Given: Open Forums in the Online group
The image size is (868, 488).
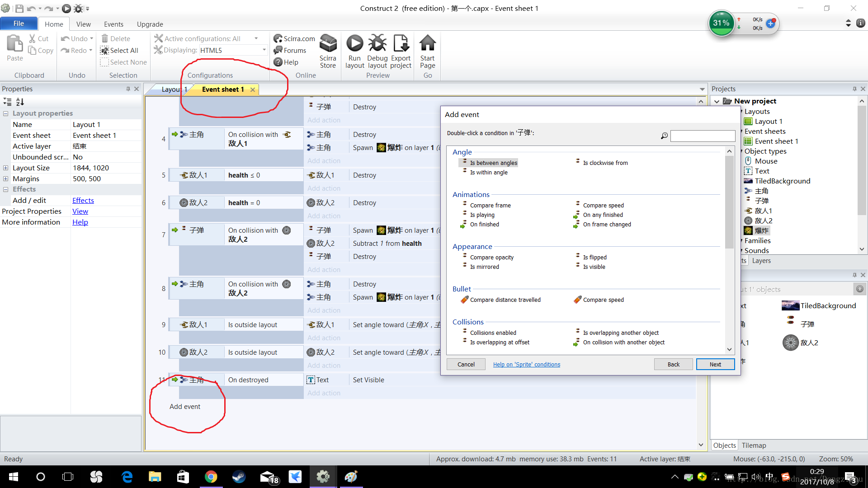Looking at the screenshot, I should pyautogui.click(x=290, y=50).
